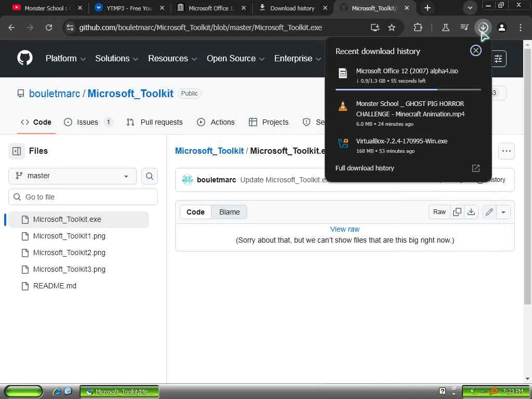Screen dimensions: 532x399
Task: Close the Recent download history popup
Action: click(x=476, y=50)
